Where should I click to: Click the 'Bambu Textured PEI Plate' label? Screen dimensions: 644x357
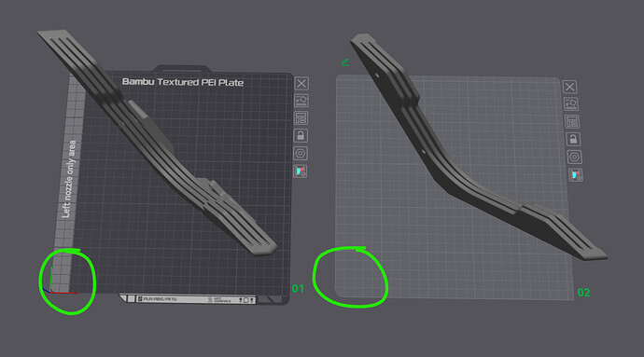click(183, 82)
